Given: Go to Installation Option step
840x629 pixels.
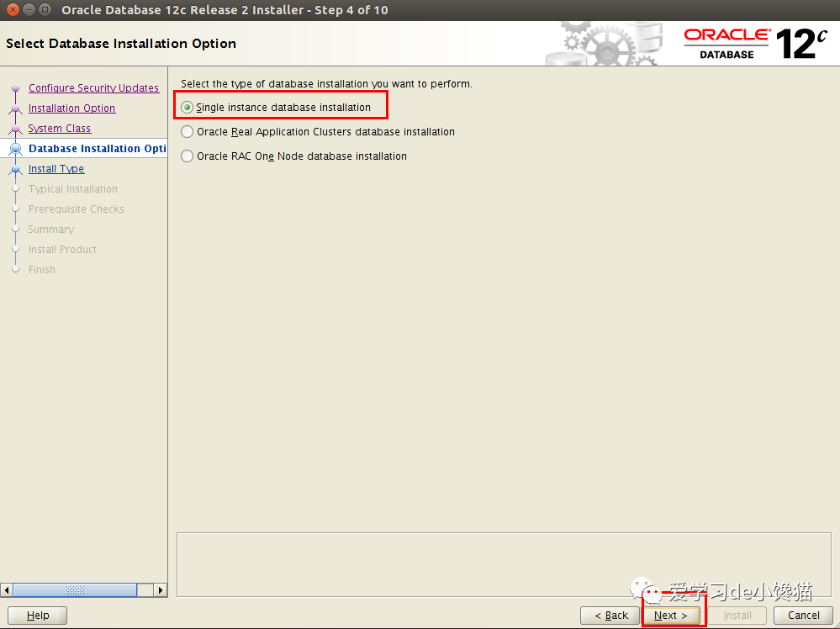Looking at the screenshot, I should (x=71, y=108).
